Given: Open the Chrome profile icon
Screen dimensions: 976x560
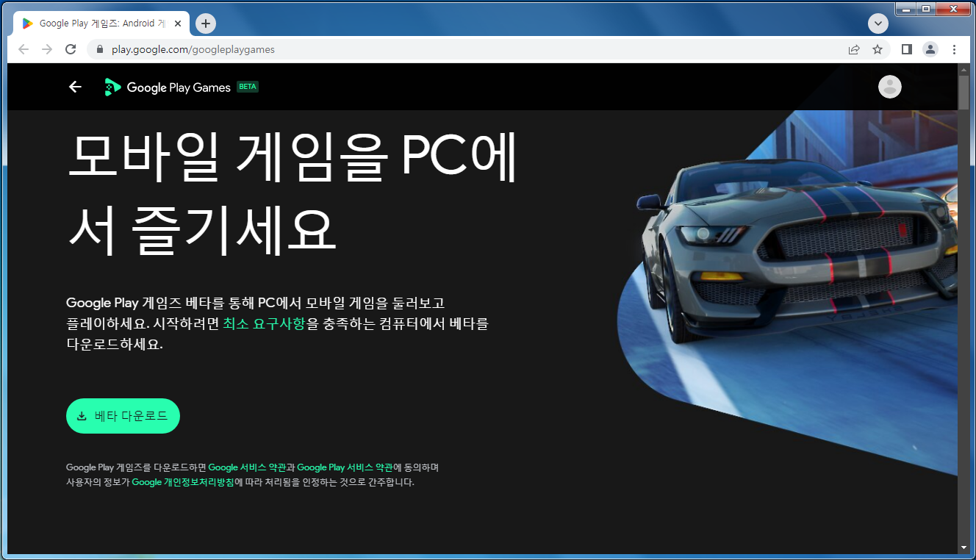Looking at the screenshot, I should [x=930, y=49].
